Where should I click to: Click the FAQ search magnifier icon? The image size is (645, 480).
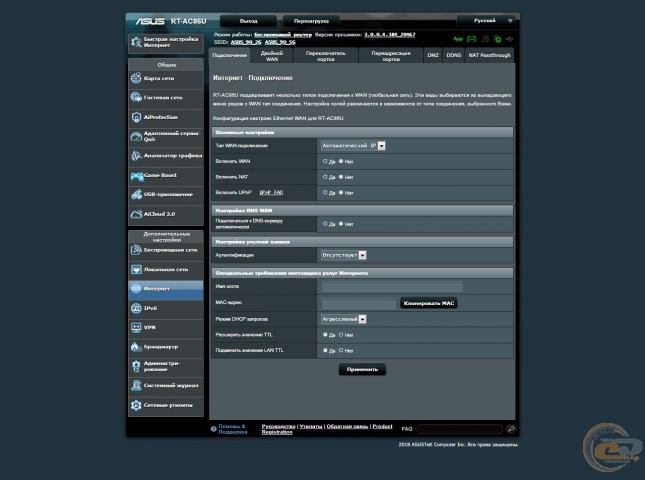511,429
